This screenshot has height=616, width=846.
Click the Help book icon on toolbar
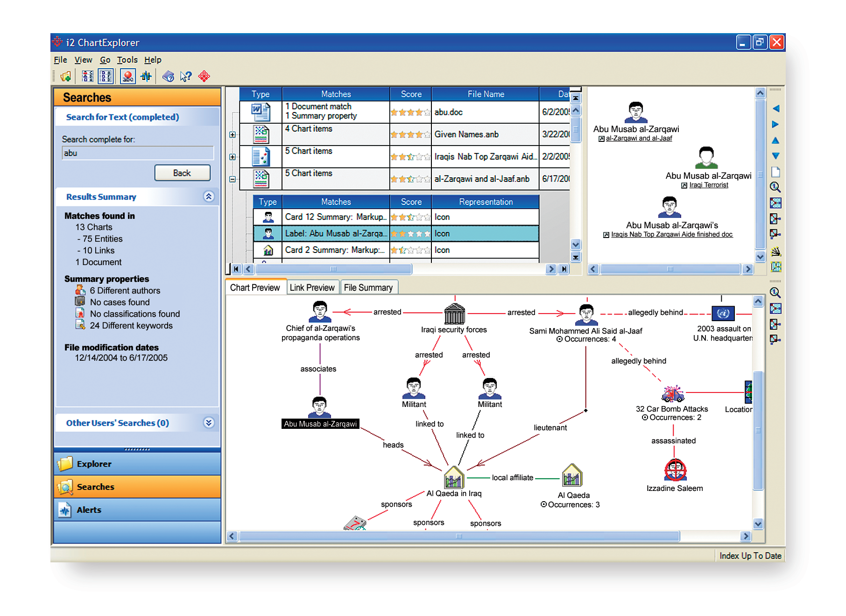[x=168, y=76]
